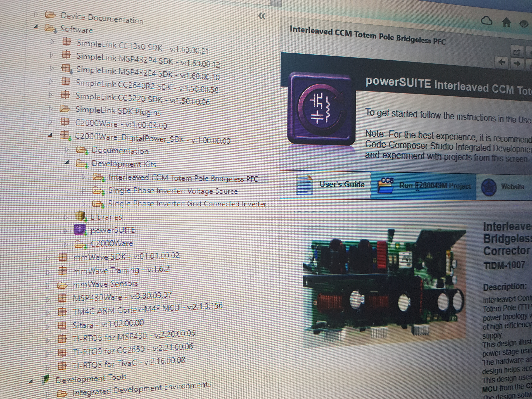Click the eye icon in top toolbar
This screenshot has width=532, height=399.
524,24
